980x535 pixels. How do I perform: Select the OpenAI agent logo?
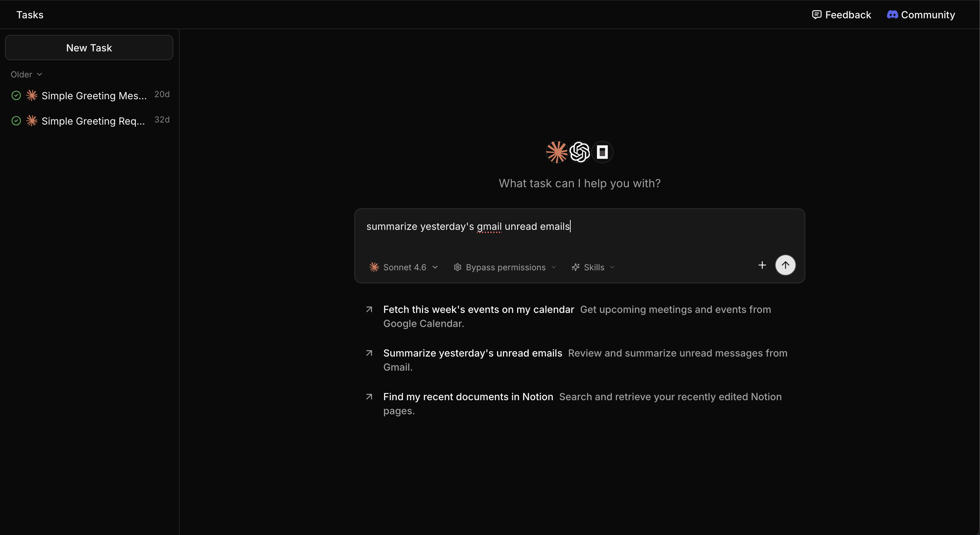pyautogui.click(x=580, y=152)
